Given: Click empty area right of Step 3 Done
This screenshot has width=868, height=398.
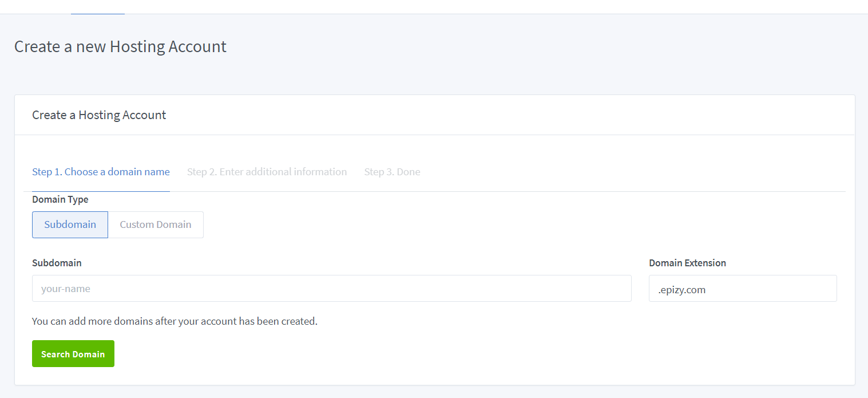Looking at the screenshot, I should [x=629, y=172].
